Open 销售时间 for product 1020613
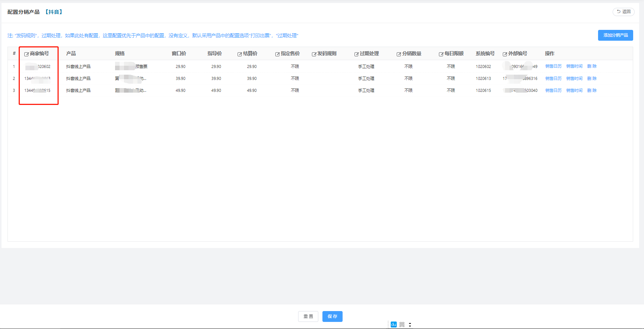 pos(574,78)
